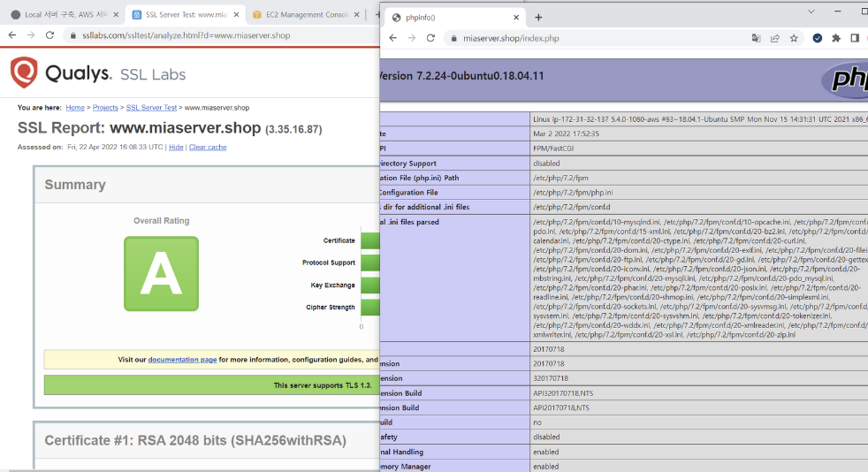Click the Protocol Support score bar

pos(370,263)
